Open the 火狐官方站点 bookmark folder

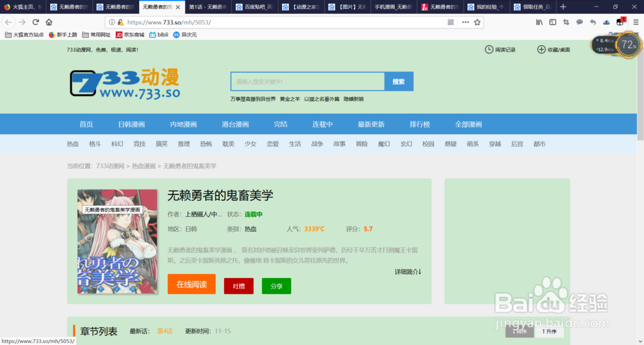tap(24, 35)
